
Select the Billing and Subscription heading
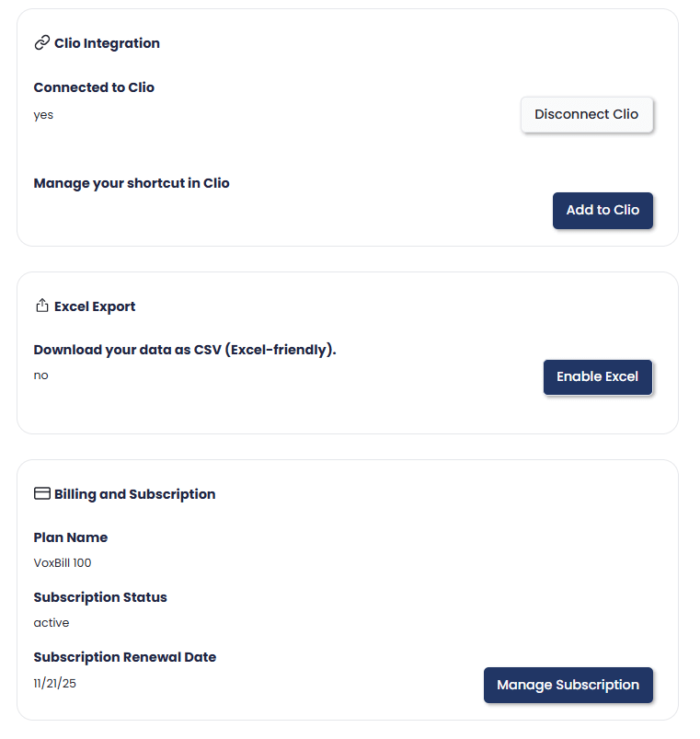click(x=134, y=494)
